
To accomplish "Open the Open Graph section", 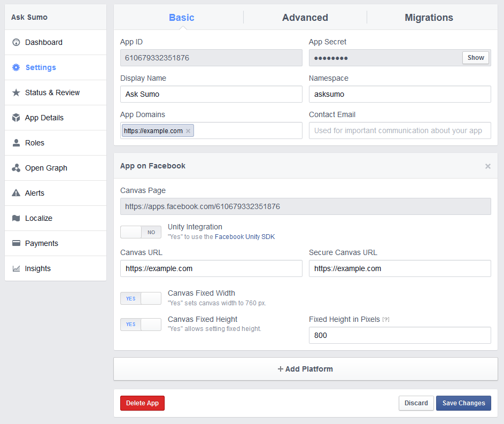I will (x=56, y=168).
